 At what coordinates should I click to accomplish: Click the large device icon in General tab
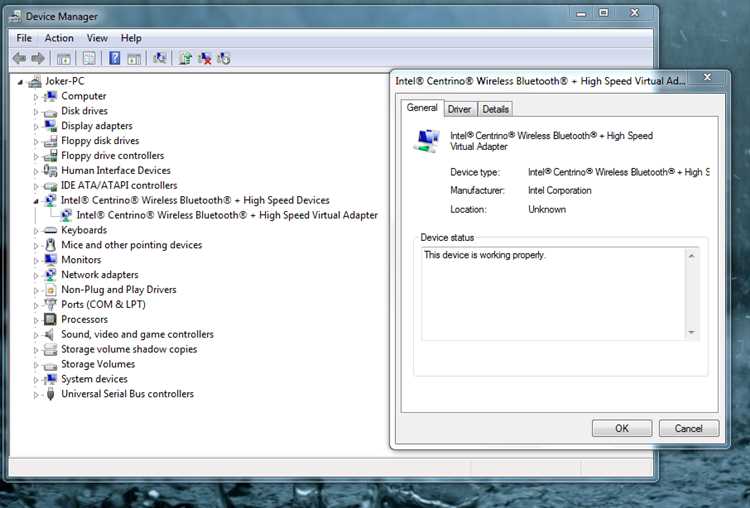[426, 141]
